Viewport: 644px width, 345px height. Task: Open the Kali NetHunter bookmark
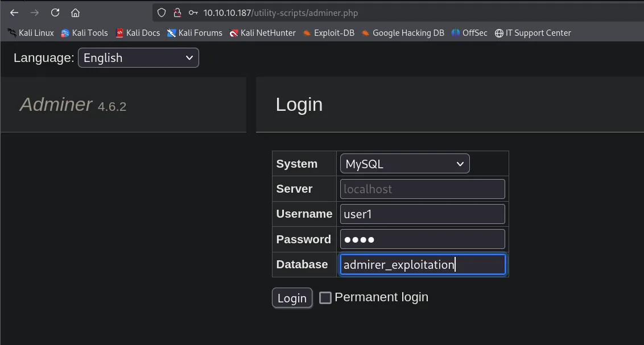click(262, 33)
